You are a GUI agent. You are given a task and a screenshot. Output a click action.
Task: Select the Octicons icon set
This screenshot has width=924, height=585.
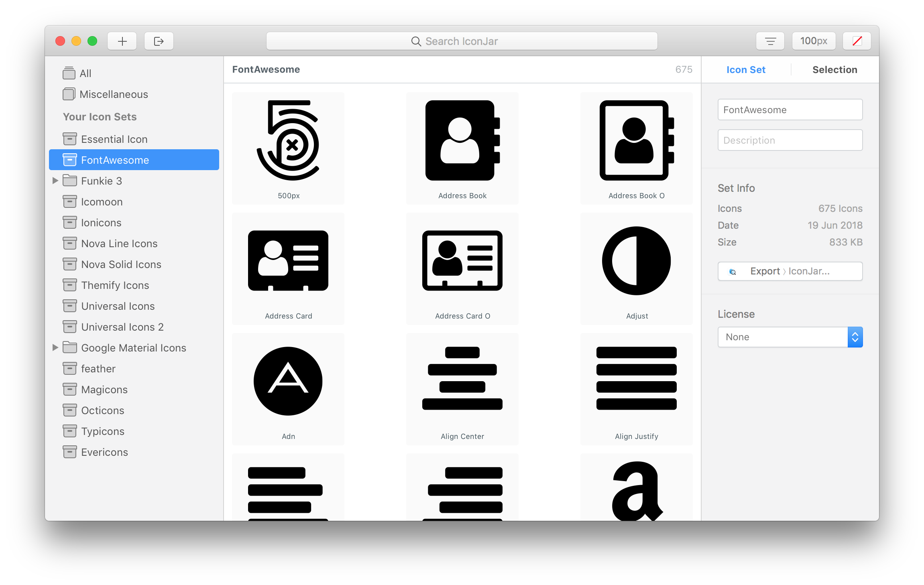(x=134, y=410)
